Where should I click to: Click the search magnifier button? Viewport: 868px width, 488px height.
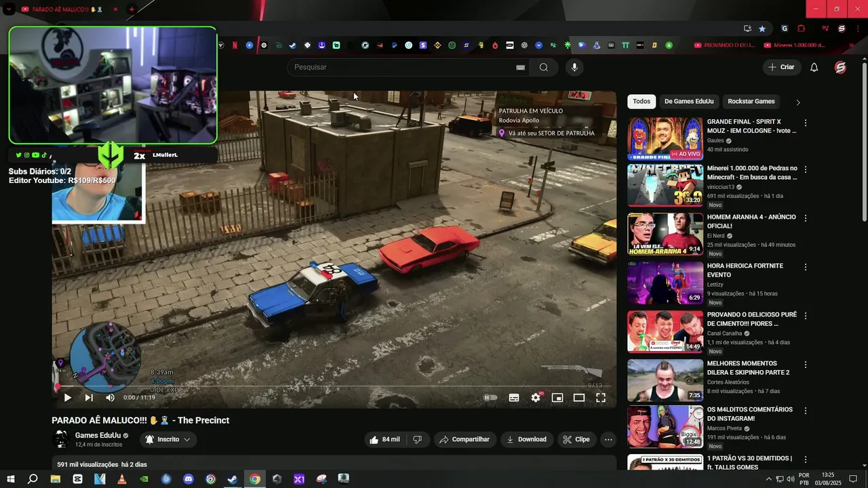pos(544,67)
